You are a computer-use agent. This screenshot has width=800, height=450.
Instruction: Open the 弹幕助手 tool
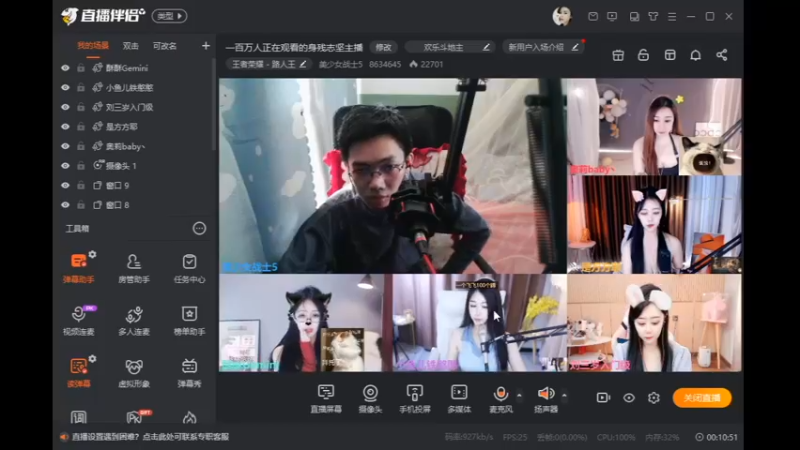coord(79,268)
